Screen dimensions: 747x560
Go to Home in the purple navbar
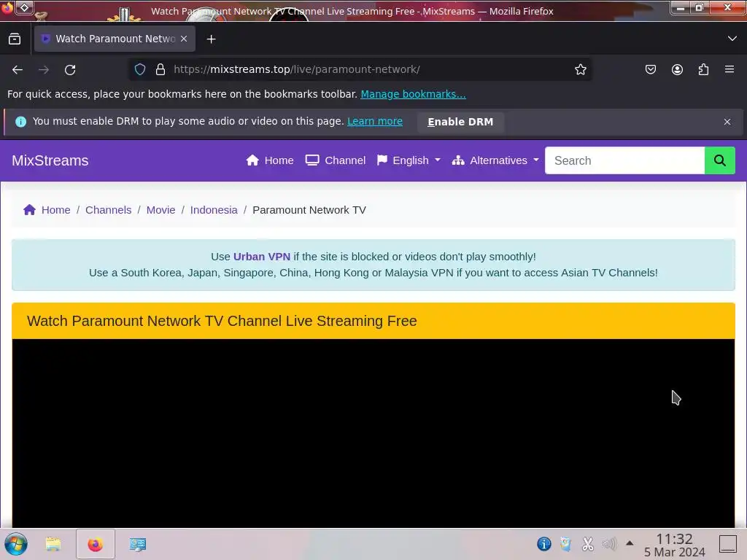tap(270, 160)
